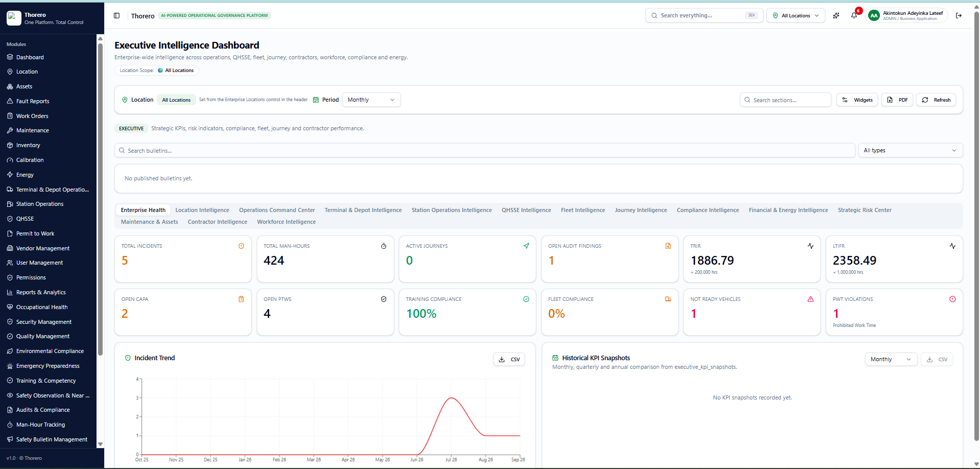Open Man-Hour Tracking in sidebar
Viewport: 980px width, 469px height.
click(40, 425)
